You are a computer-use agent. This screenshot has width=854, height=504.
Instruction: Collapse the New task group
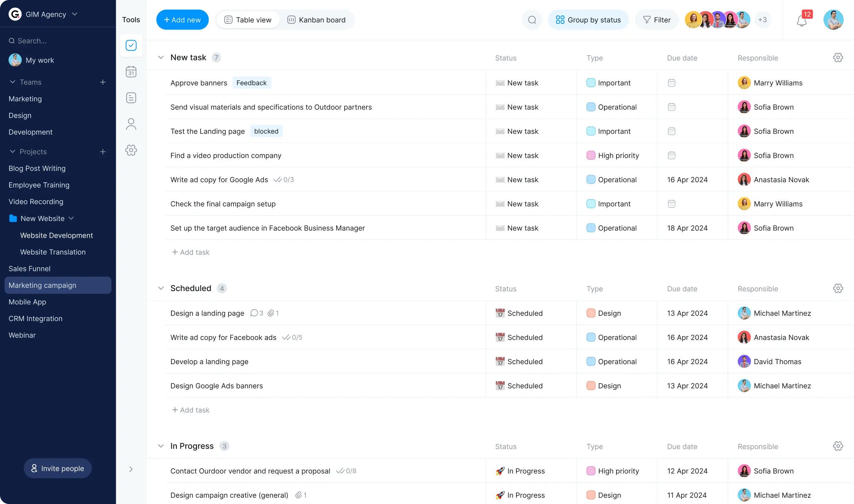coord(161,57)
